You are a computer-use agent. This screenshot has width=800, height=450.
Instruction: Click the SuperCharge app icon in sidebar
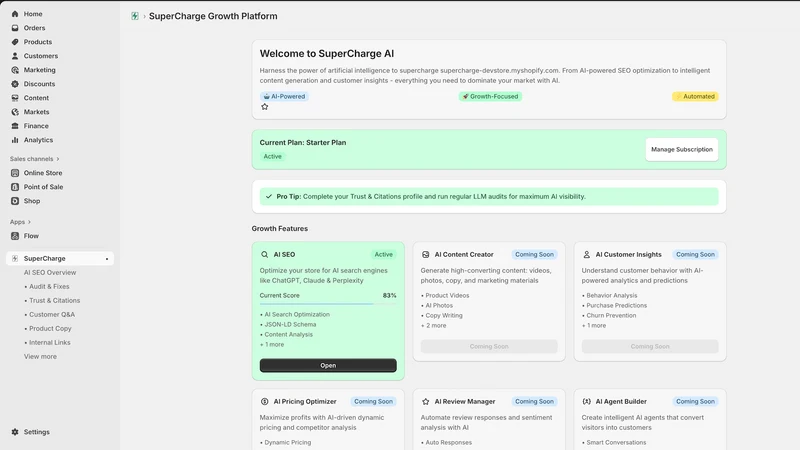point(15,259)
